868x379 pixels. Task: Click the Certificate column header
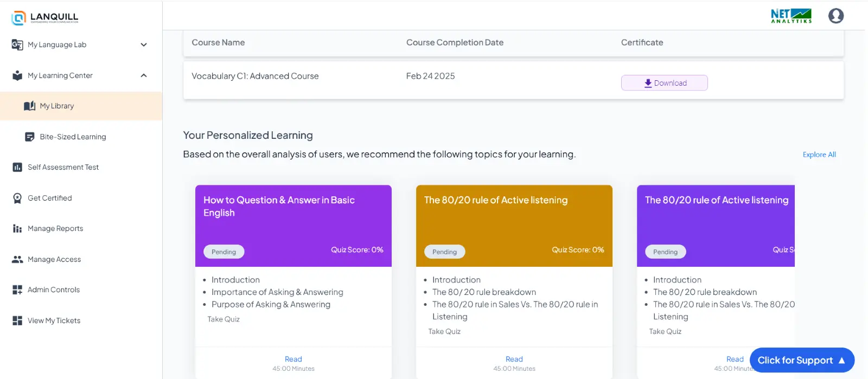642,42
